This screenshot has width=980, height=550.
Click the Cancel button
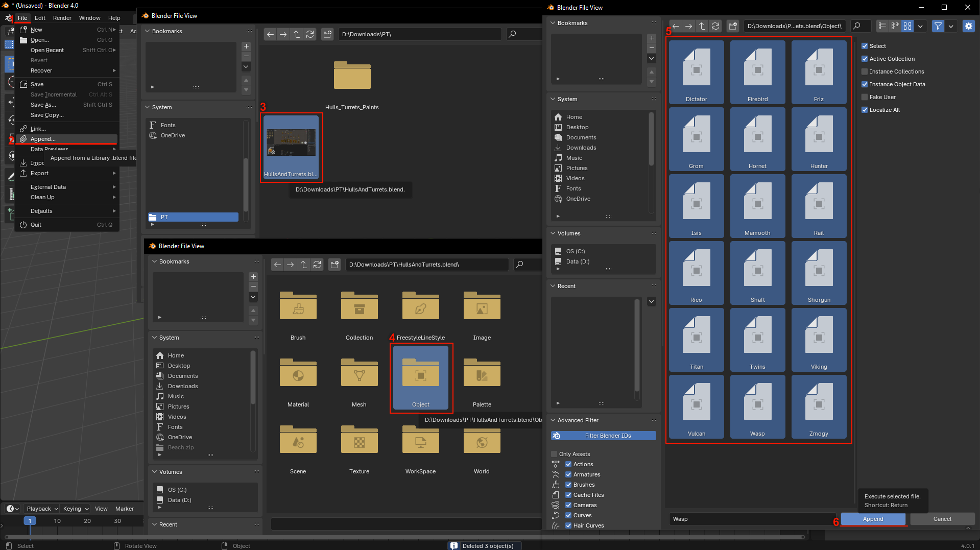(x=942, y=519)
